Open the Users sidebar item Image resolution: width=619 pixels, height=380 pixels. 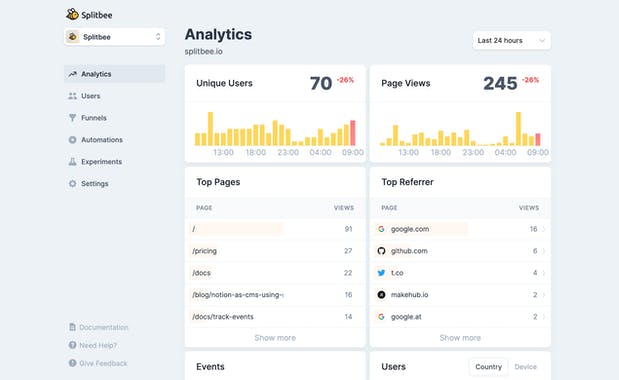click(x=114, y=96)
